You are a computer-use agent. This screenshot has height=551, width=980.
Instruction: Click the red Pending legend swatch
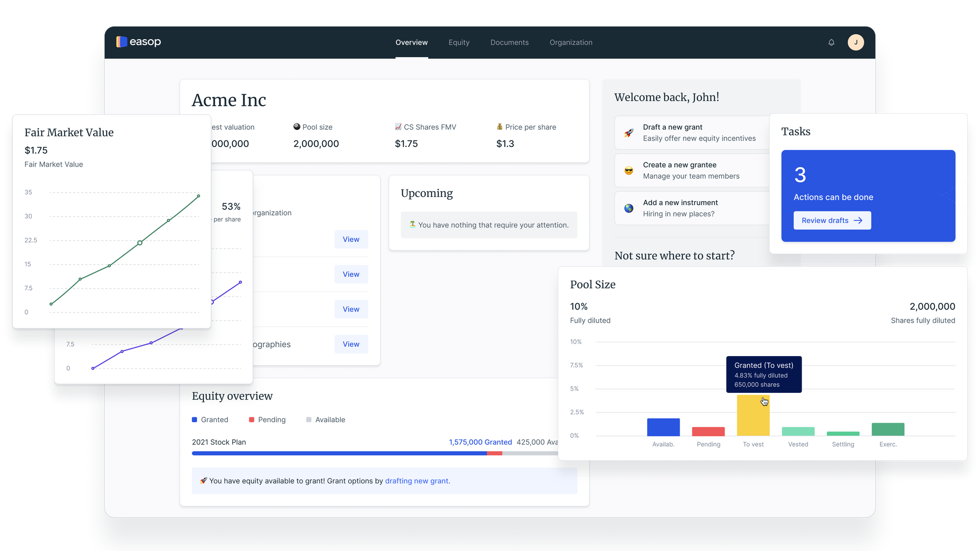pyautogui.click(x=251, y=420)
